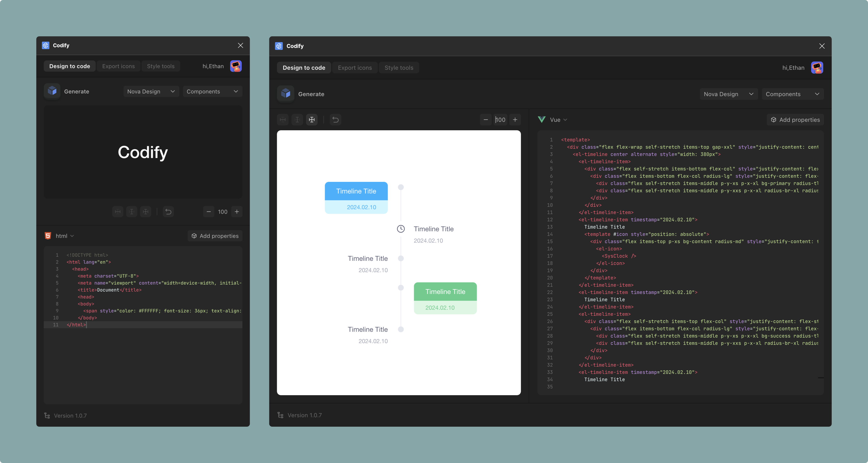Click version branch icon in large window footer
Viewport: 868px width, 463px height.
coord(280,415)
